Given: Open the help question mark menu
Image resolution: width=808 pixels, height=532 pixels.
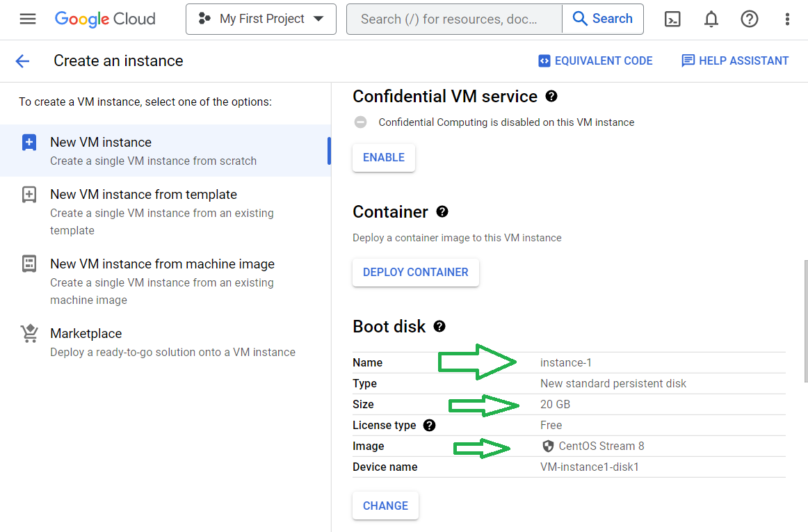Looking at the screenshot, I should pos(749,19).
